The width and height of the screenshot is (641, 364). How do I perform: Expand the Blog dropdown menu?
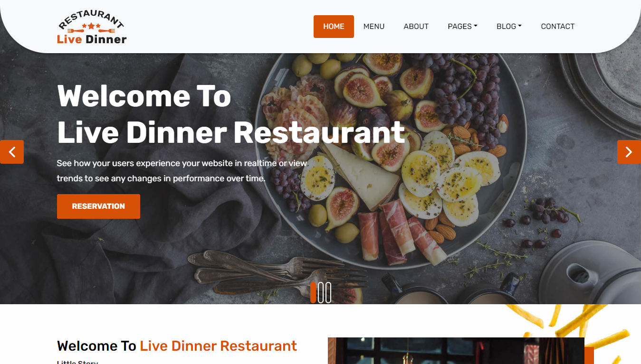[509, 27]
